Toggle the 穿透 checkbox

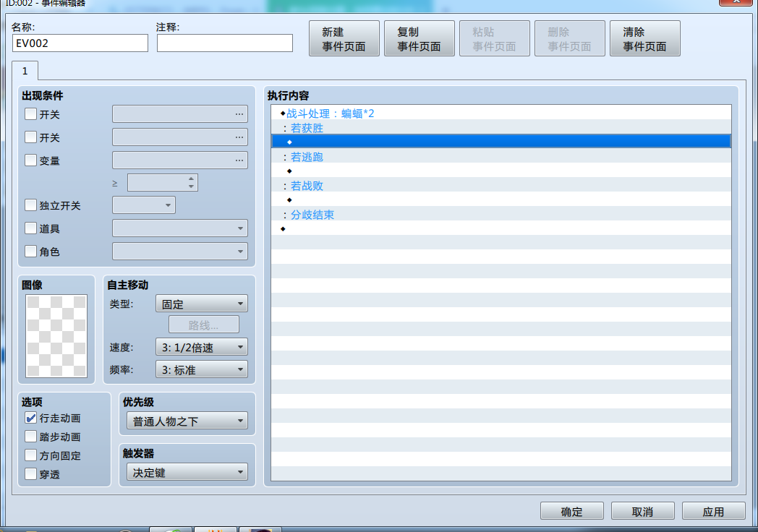pos(30,474)
